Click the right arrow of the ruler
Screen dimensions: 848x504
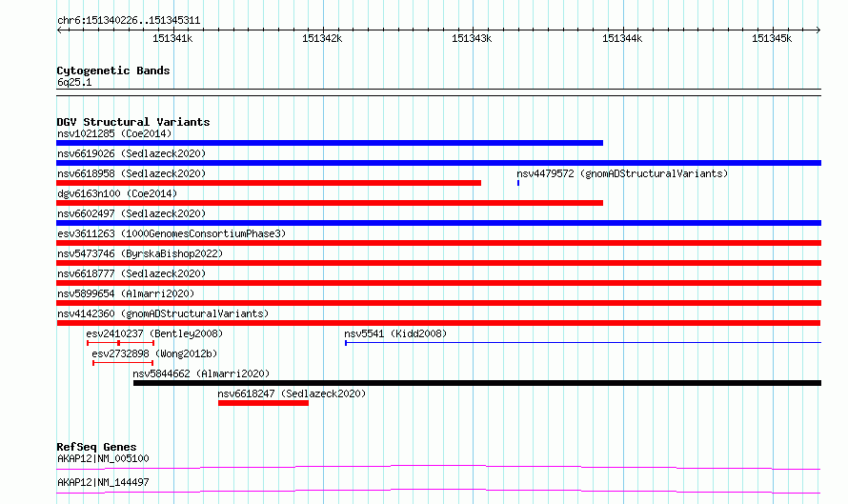pos(818,30)
